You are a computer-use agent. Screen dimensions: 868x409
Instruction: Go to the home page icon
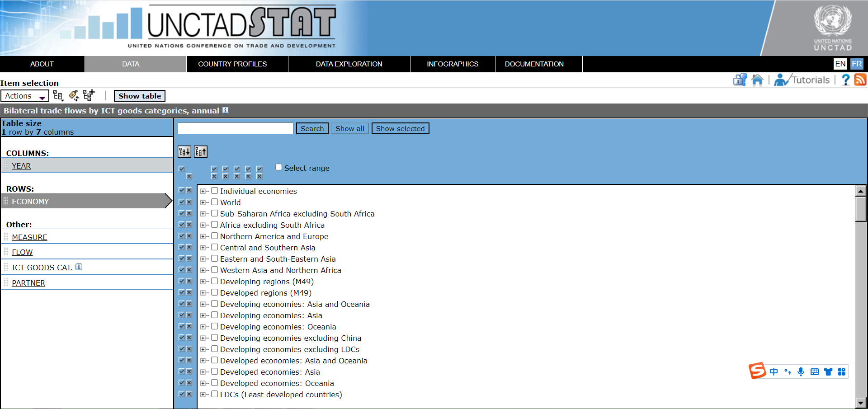(757, 80)
